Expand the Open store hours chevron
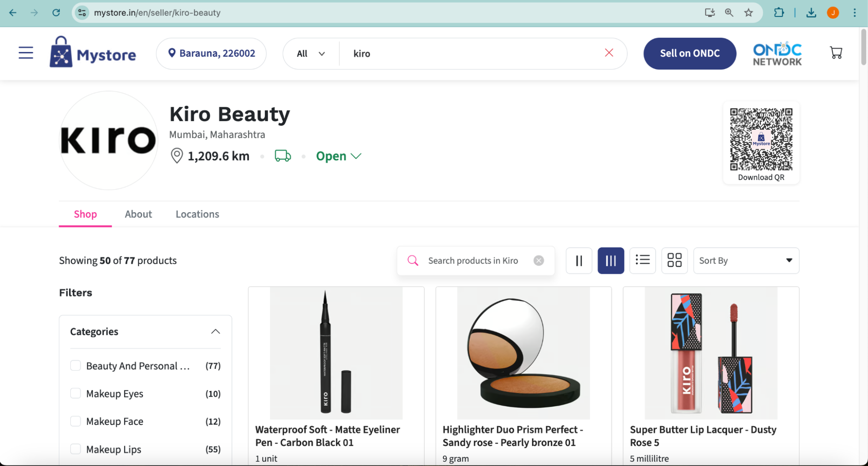868x466 pixels. 356,156
